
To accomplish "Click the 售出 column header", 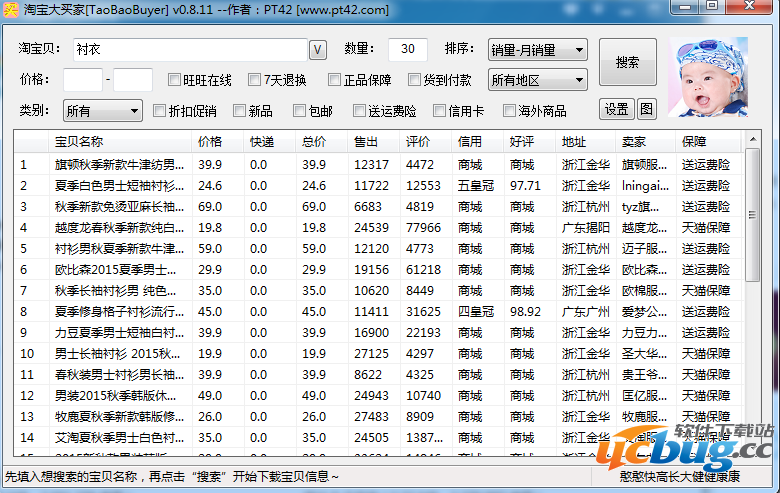I will click(366, 141).
